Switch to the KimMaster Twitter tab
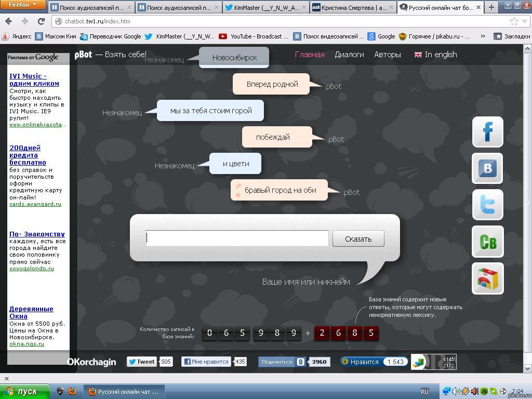This screenshot has height=399, width=532. (266, 8)
